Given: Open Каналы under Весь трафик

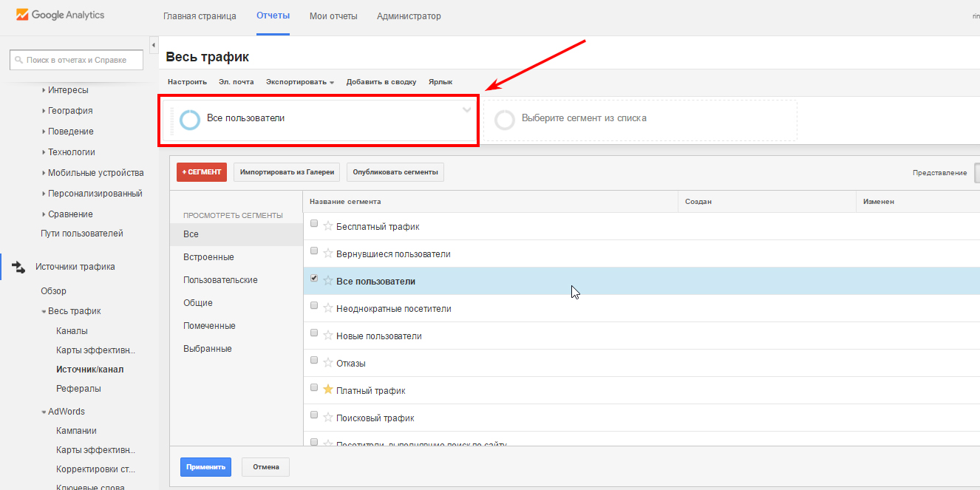Looking at the screenshot, I should (x=72, y=331).
